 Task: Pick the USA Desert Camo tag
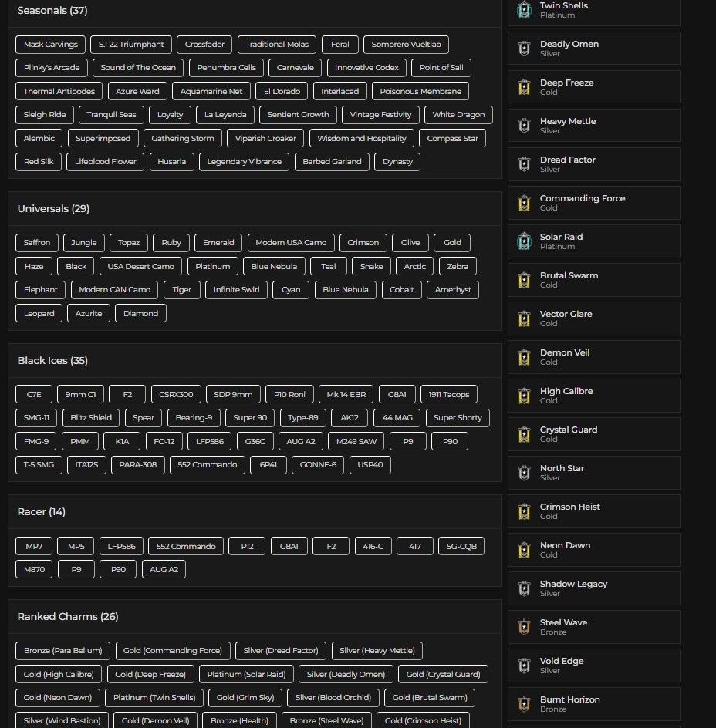[x=140, y=266]
